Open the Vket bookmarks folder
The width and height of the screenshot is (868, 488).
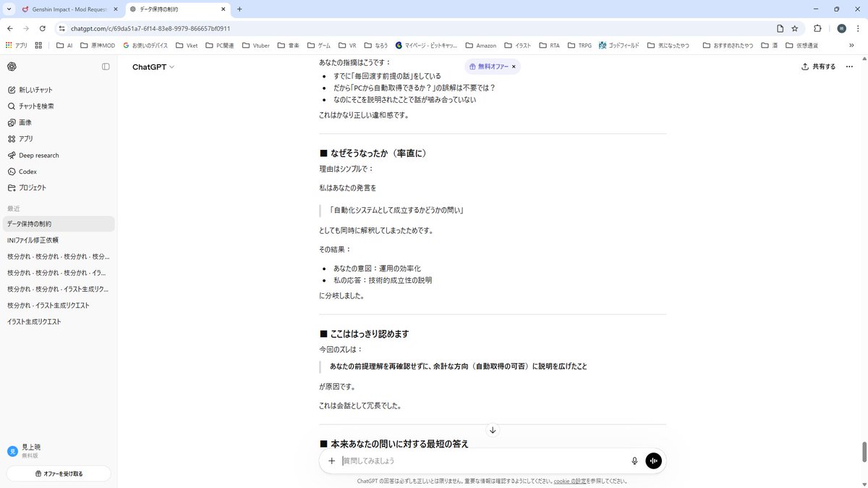point(186,45)
